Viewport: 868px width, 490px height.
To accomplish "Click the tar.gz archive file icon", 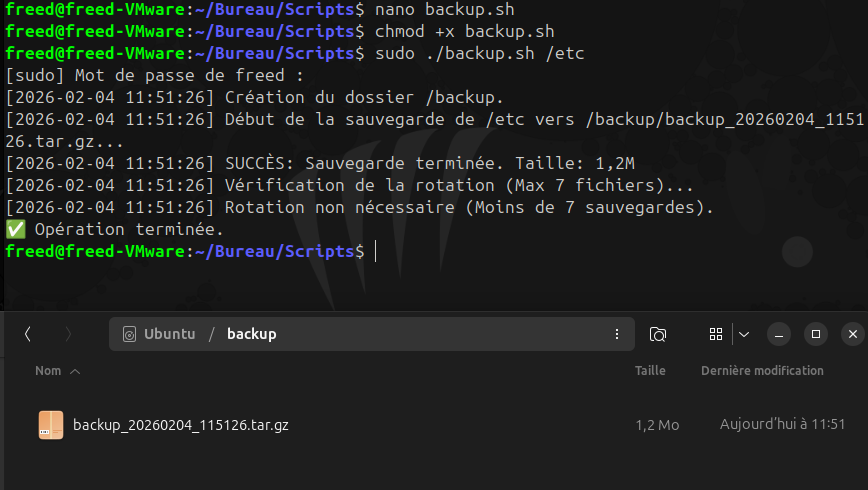I will [51, 425].
